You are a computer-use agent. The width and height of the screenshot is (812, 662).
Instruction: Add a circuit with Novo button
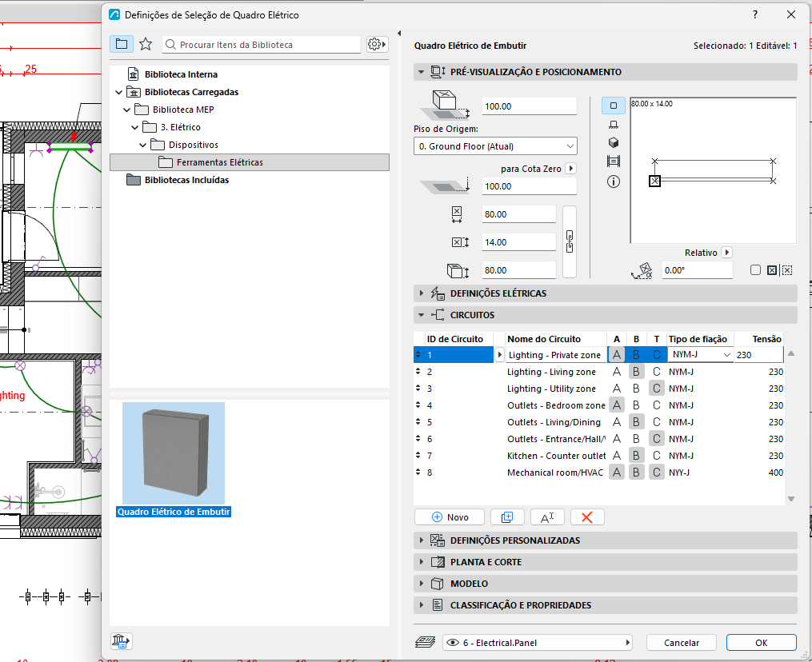click(x=450, y=517)
